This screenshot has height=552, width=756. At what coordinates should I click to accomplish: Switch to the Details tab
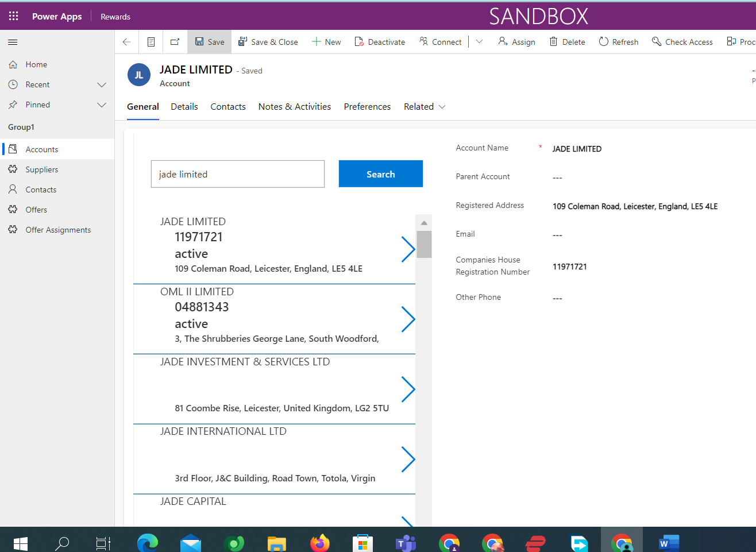pos(184,106)
